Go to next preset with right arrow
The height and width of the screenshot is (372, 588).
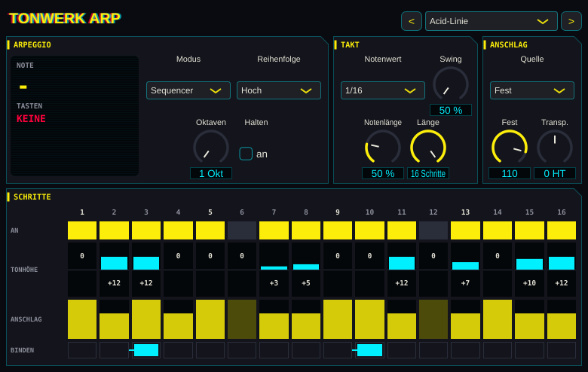(571, 21)
